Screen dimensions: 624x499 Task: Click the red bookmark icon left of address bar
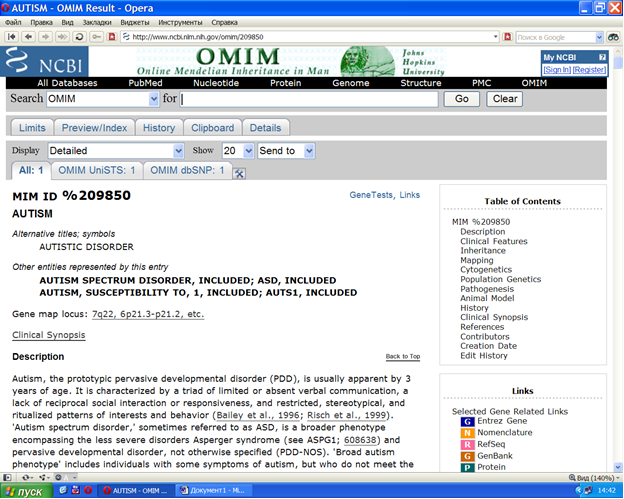click(112, 37)
